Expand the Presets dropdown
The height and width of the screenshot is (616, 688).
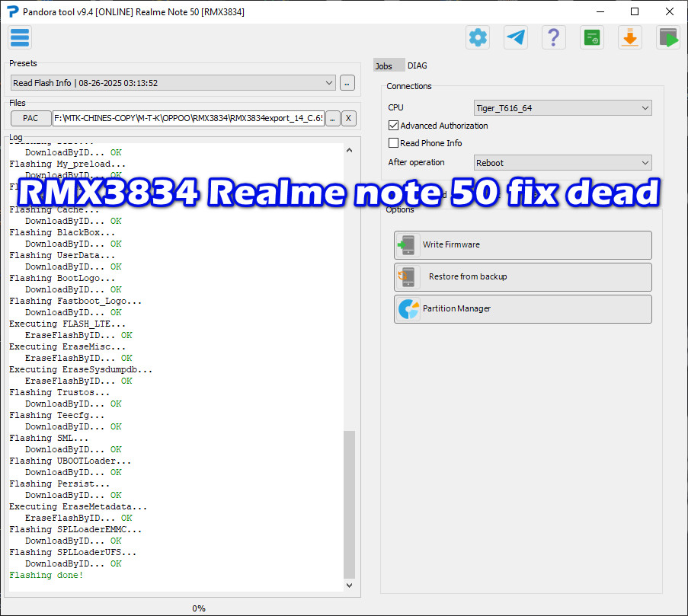pyautogui.click(x=329, y=83)
